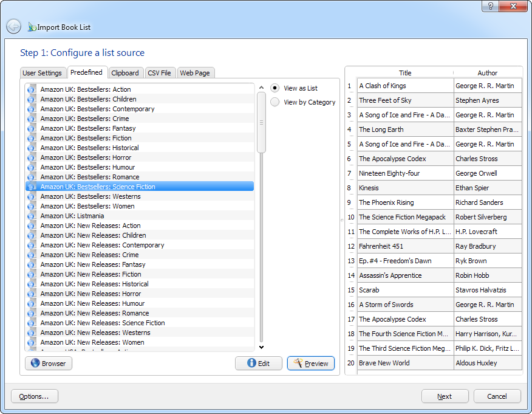The image size is (532, 414).
Task: Click the Kinesis title cell
Action: pyautogui.click(x=406, y=188)
